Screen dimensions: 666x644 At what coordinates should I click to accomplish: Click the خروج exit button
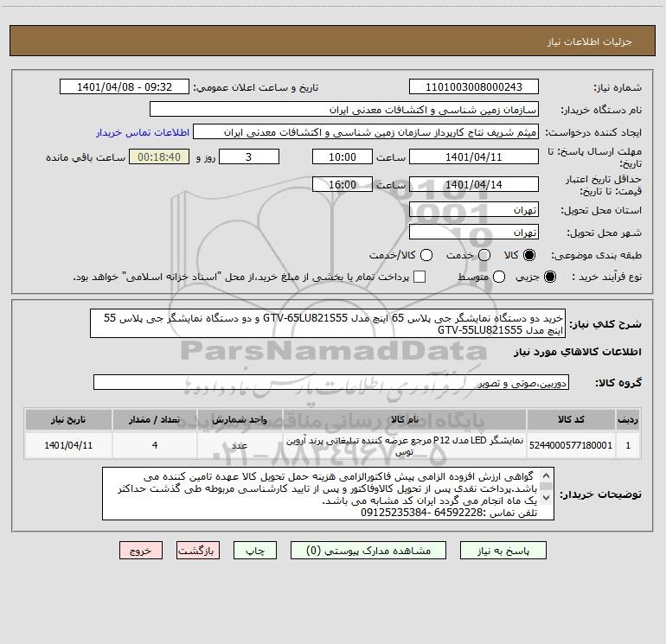[141, 551]
